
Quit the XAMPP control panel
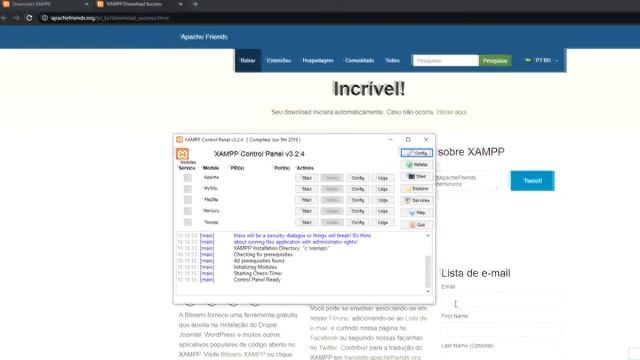[416, 225]
